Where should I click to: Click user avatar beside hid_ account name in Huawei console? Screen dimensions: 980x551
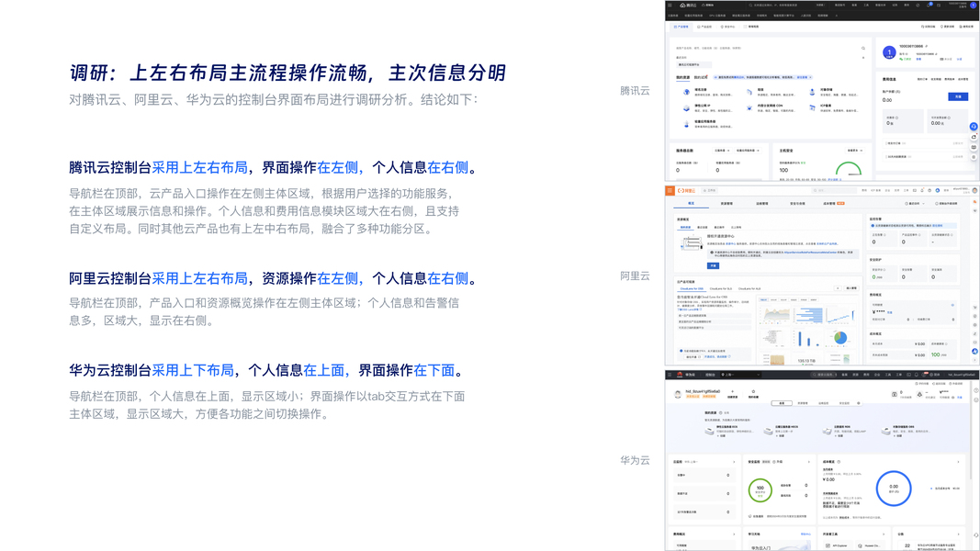coord(678,394)
